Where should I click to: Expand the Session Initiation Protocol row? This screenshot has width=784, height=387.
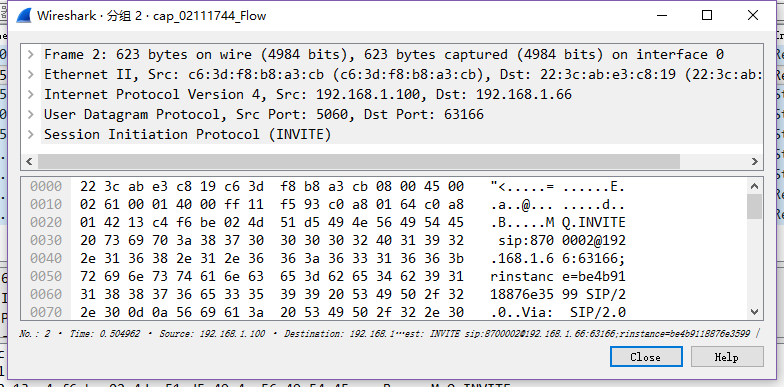tap(31, 134)
